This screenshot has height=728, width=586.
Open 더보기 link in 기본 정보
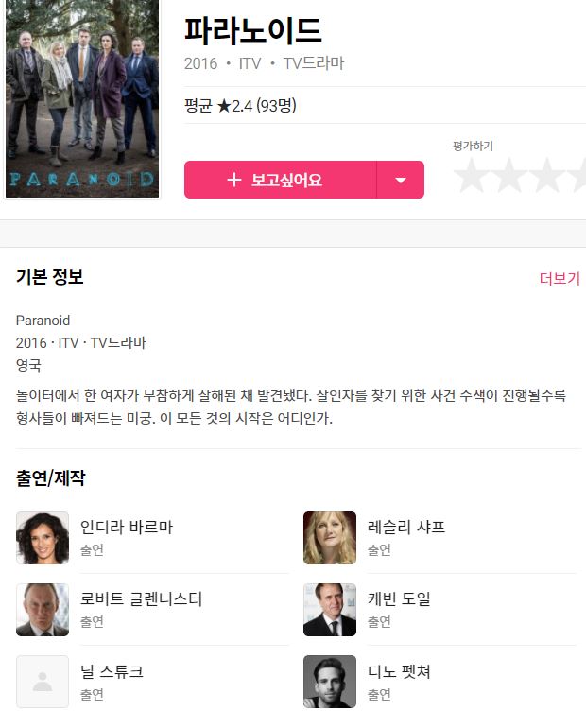pos(560,279)
